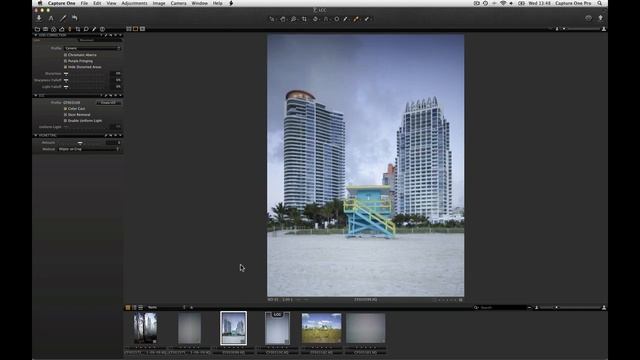The width and height of the screenshot is (640, 360).
Task: Select the Crop cursor tool
Action: point(304,19)
